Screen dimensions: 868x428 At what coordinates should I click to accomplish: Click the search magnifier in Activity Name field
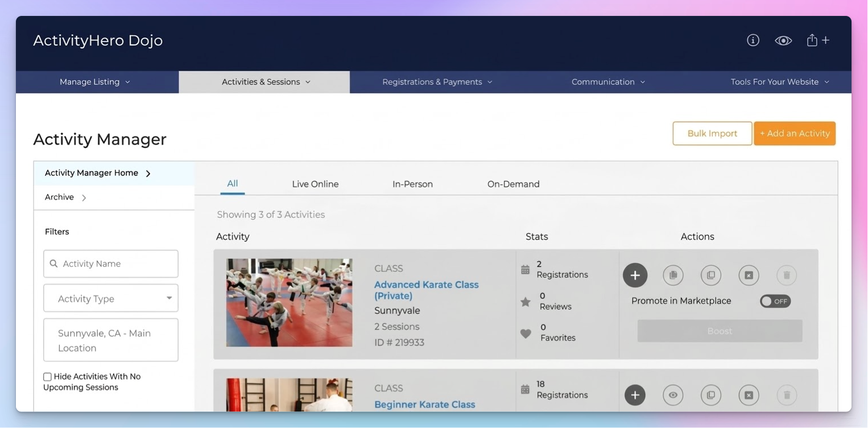(x=53, y=264)
